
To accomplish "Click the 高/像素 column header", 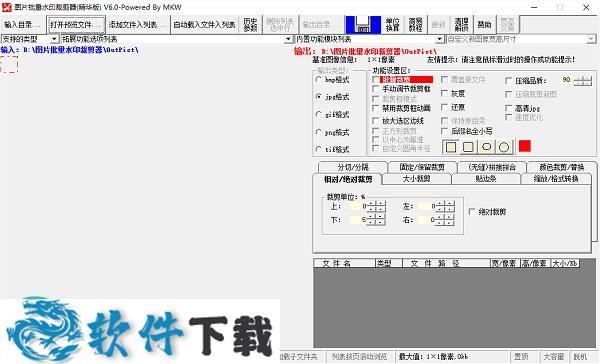I will tap(535, 263).
